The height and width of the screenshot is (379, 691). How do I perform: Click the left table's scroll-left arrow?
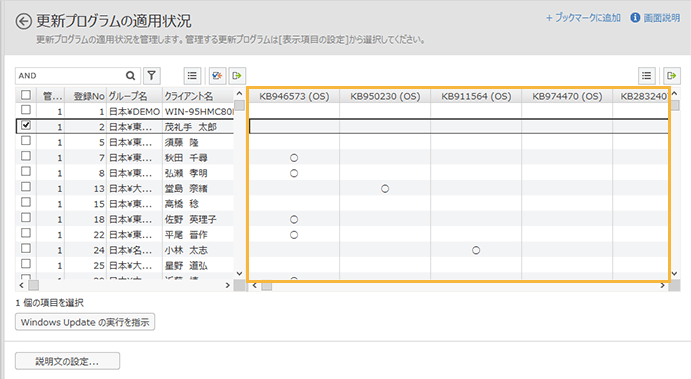[21, 286]
